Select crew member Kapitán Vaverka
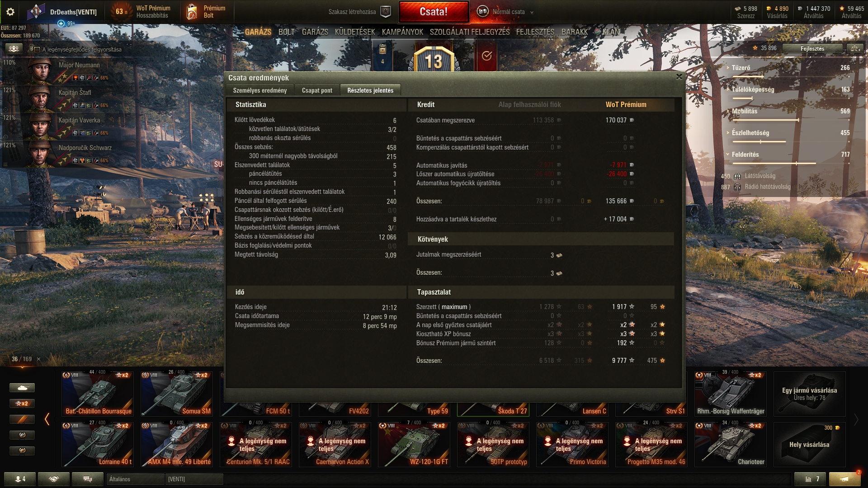The image size is (868, 488). tap(57, 127)
